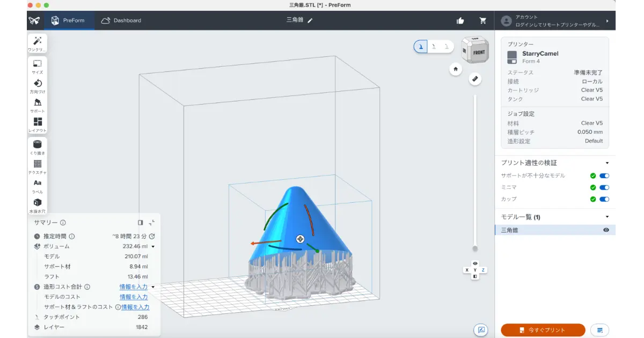The image size is (644, 338).
Task: Select Y axis in slicer pad
Action: pyautogui.click(x=475, y=270)
